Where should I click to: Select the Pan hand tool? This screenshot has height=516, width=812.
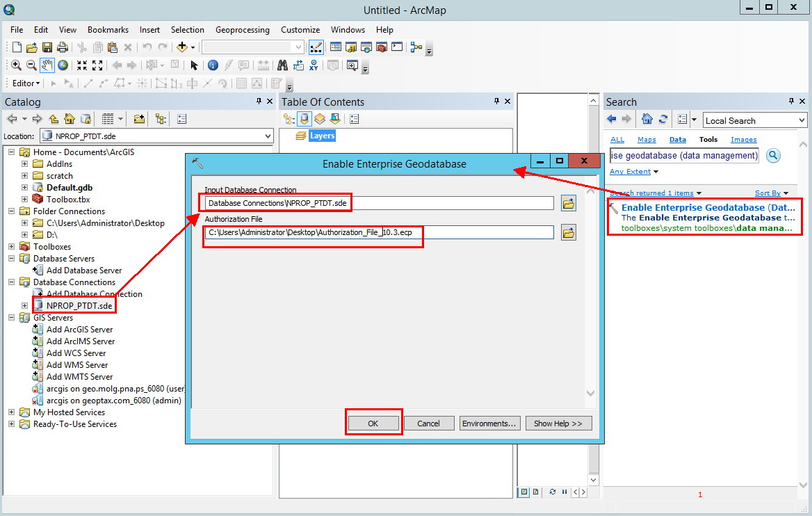pyautogui.click(x=47, y=65)
